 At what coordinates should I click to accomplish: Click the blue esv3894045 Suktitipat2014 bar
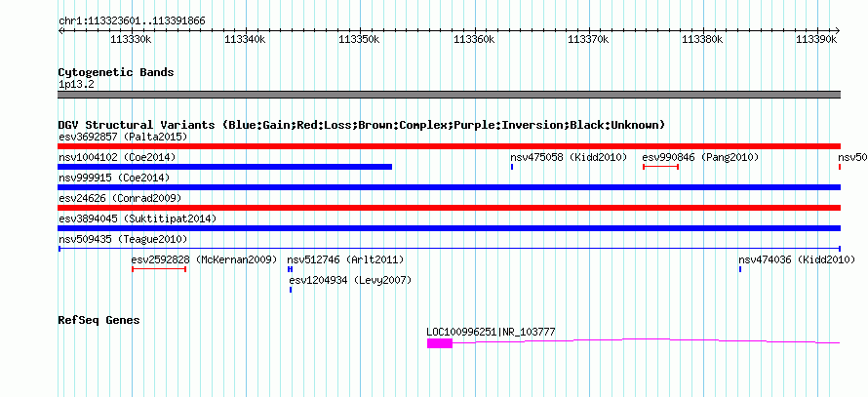[x=449, y=228]
